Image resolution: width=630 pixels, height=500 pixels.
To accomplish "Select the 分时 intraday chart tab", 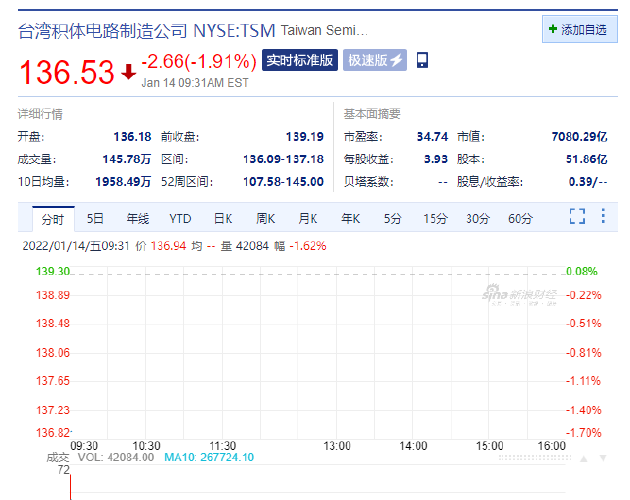I will [x=53, y=219].
